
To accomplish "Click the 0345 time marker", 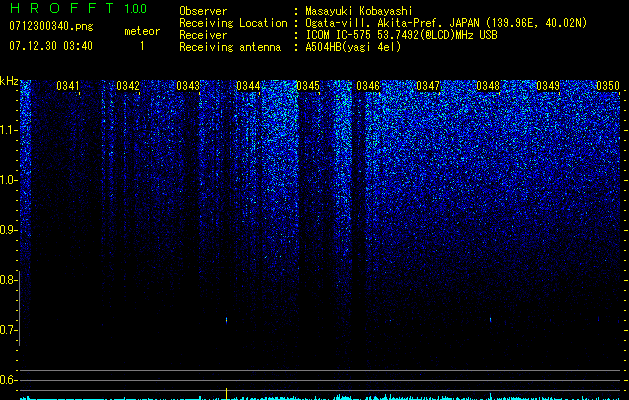I will pos(308,85).
